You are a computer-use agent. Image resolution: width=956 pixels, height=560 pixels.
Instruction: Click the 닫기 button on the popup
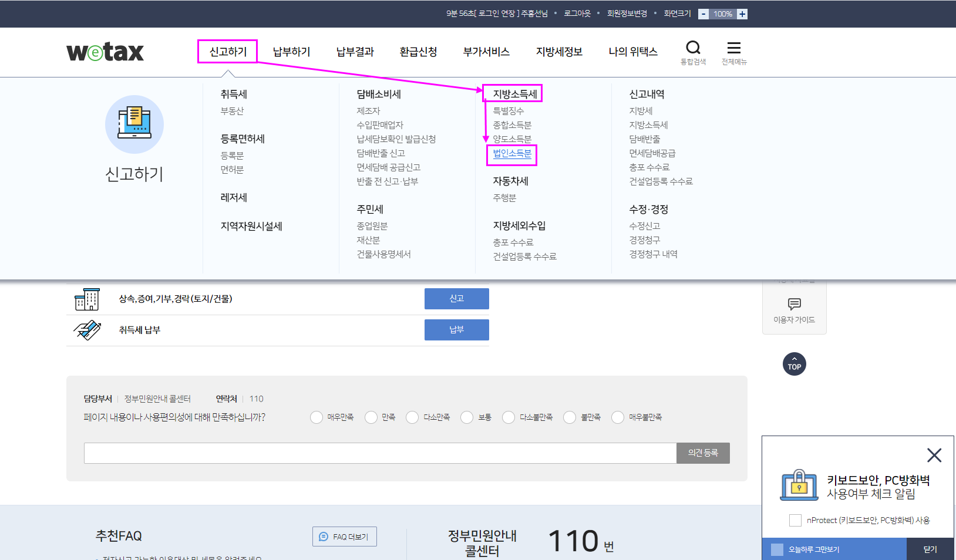click(930, 549)
